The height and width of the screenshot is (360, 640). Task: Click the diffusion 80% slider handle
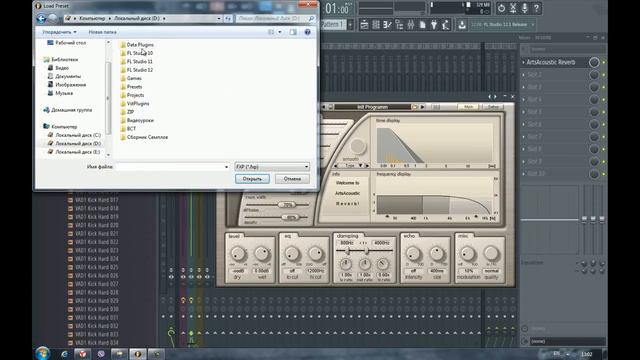click(x=291, y=218)
